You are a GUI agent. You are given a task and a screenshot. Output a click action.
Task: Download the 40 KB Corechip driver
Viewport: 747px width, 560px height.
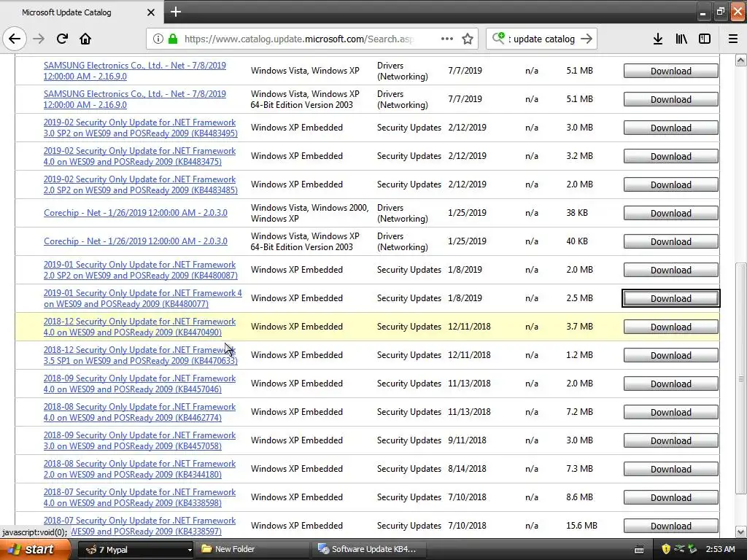pyautogui.click(x=671, y=241)
